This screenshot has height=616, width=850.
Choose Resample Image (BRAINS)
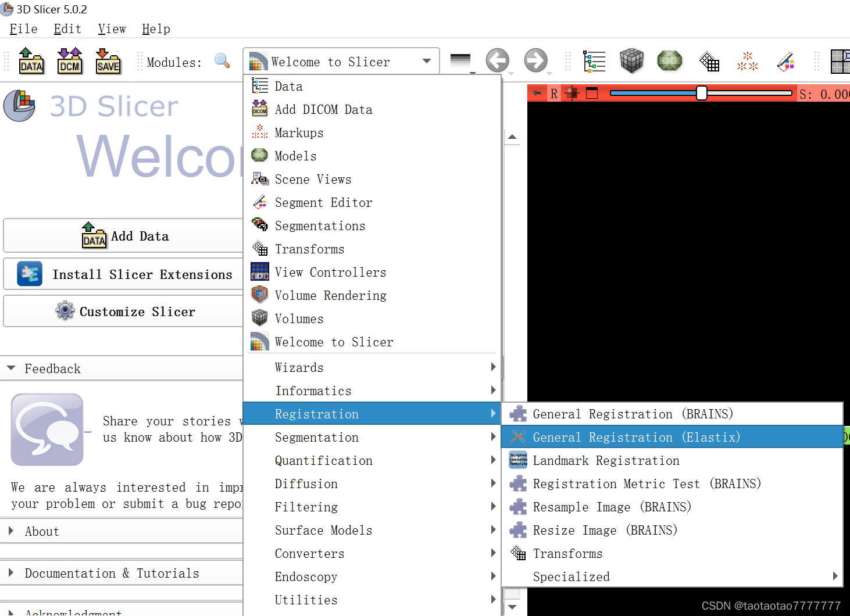[x=672, y=507]
